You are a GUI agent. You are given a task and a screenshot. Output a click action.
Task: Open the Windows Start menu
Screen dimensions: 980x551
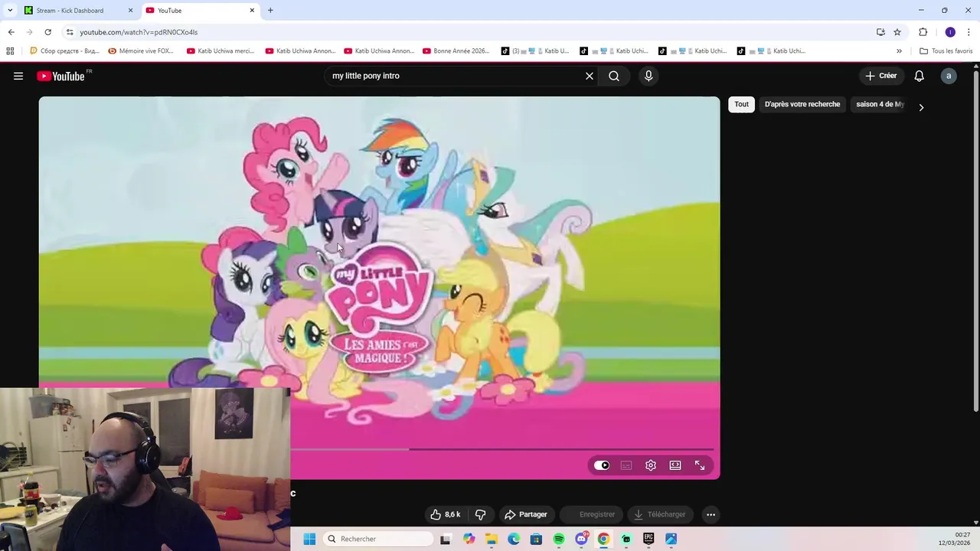309,539
